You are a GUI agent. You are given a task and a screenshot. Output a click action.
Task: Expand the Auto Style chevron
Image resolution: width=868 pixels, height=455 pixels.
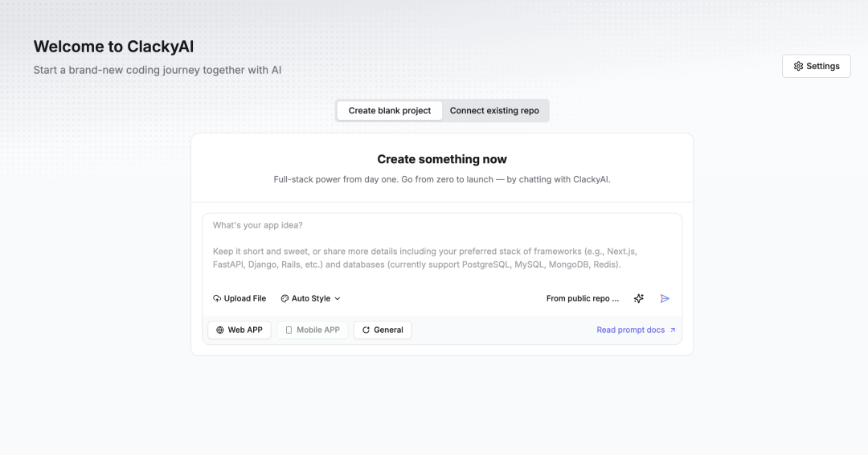tap(338, 298)
